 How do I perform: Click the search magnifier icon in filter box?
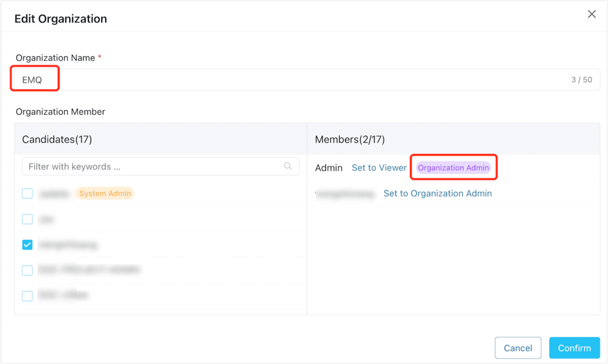[x=288, y=166]
